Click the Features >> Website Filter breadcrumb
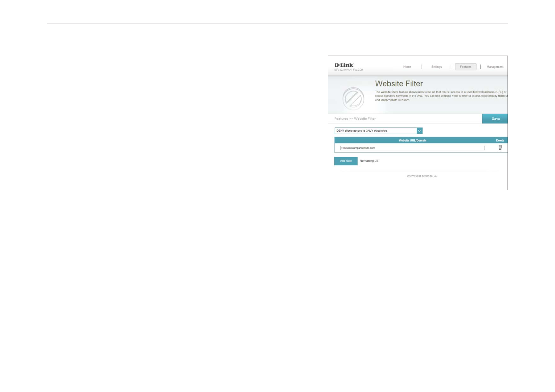Viewport: 555px width, 392px height. 355,118
